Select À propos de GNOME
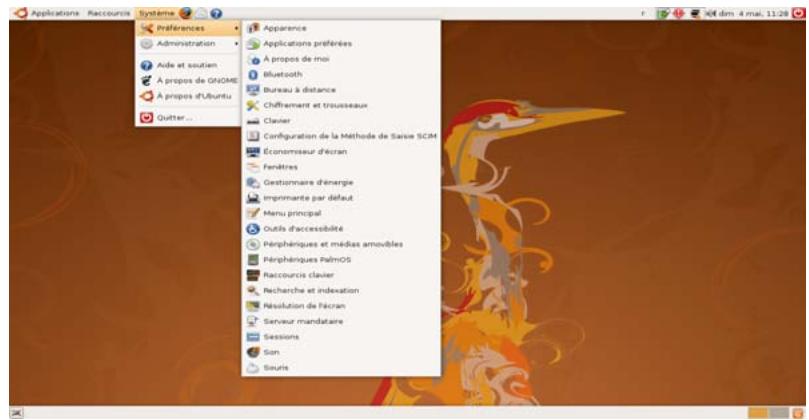This screenshot has height=420, width=809. pos(189,80)
